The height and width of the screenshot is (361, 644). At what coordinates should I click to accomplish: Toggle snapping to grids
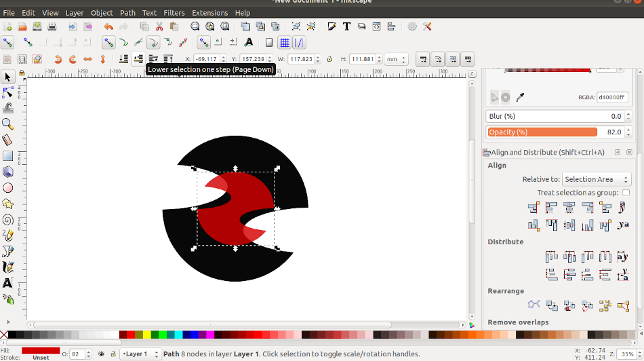[284, 43]
